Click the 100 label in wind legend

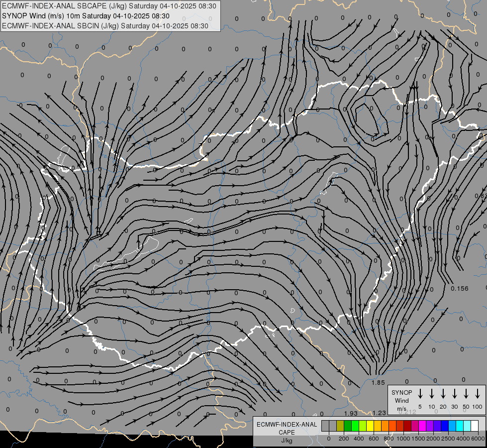click(x=478, y=407)
